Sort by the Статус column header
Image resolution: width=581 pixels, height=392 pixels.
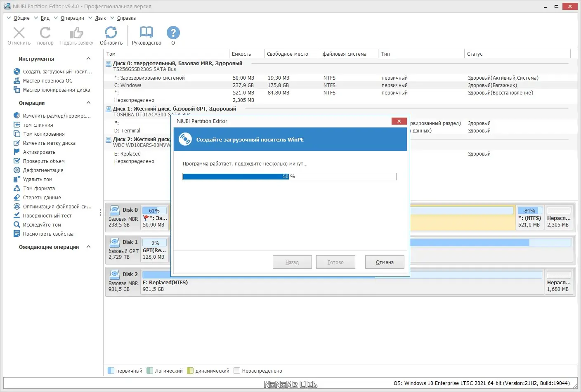[517, 54]
